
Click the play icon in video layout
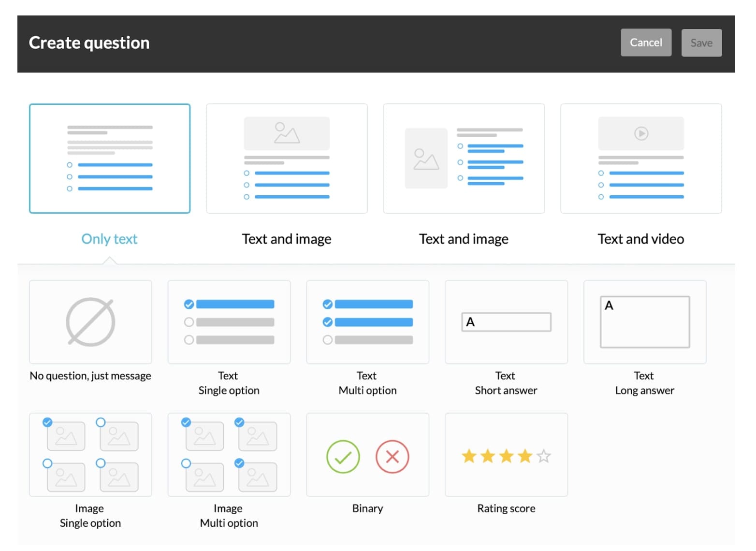click(x=641, y=133)
